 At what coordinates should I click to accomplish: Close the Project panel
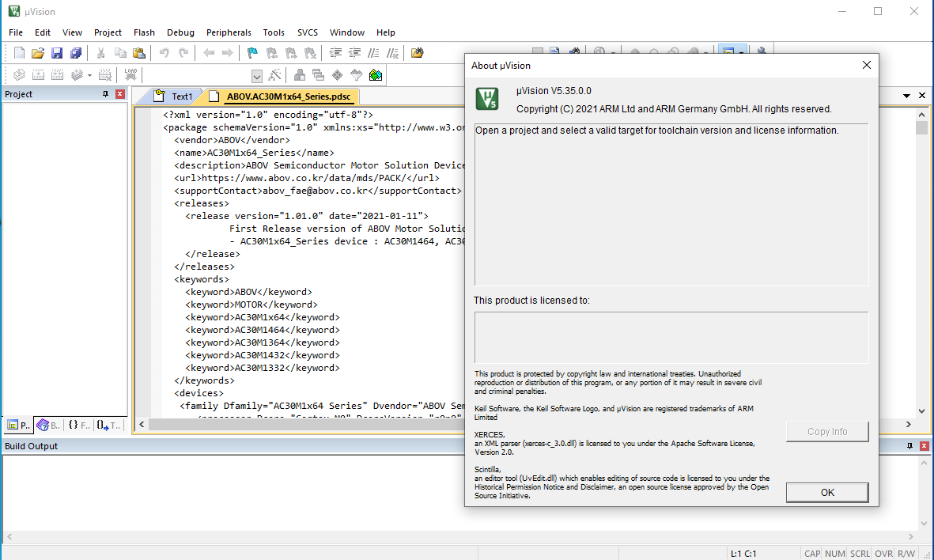[119, 94]
